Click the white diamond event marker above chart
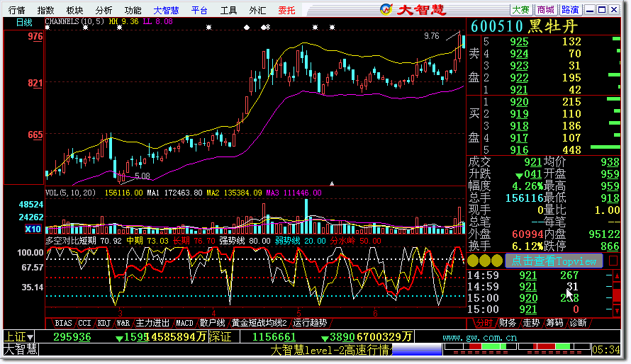Screen dimensions: 631x364 [247, 28]
